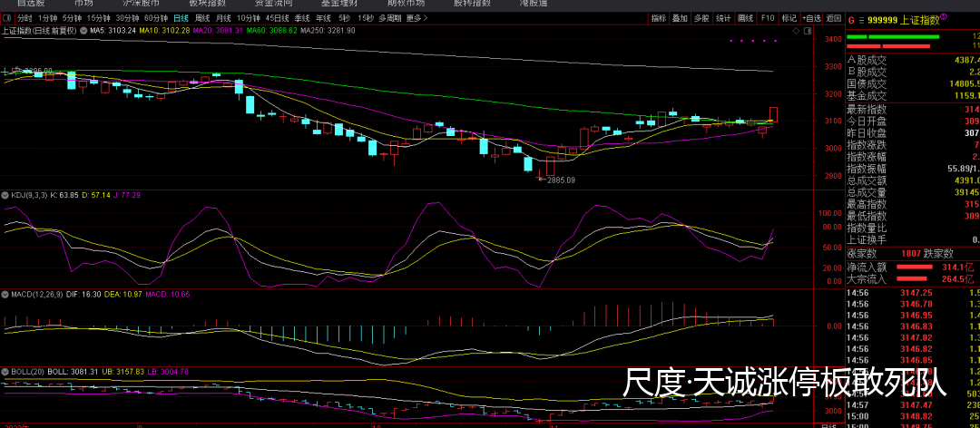This screenshot has width=980, height=428.
Task: Click the G icon before 999999
Action: coord(850,18)
